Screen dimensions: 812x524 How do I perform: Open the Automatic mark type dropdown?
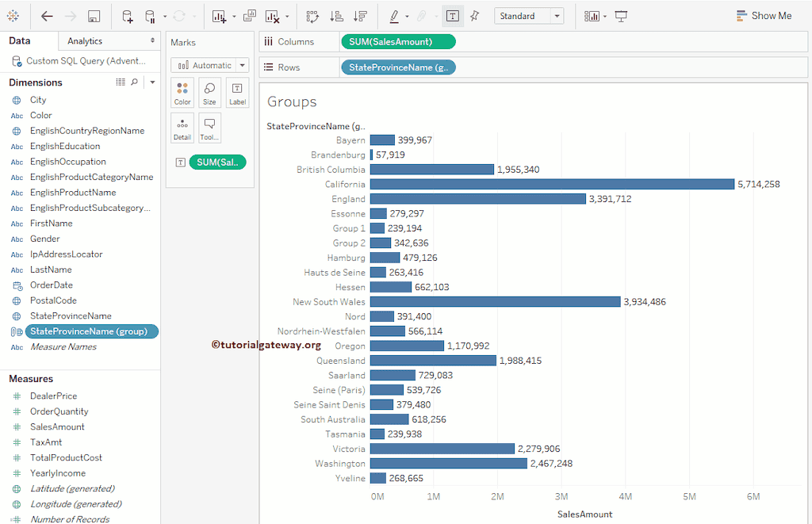(x=209, y=64)
